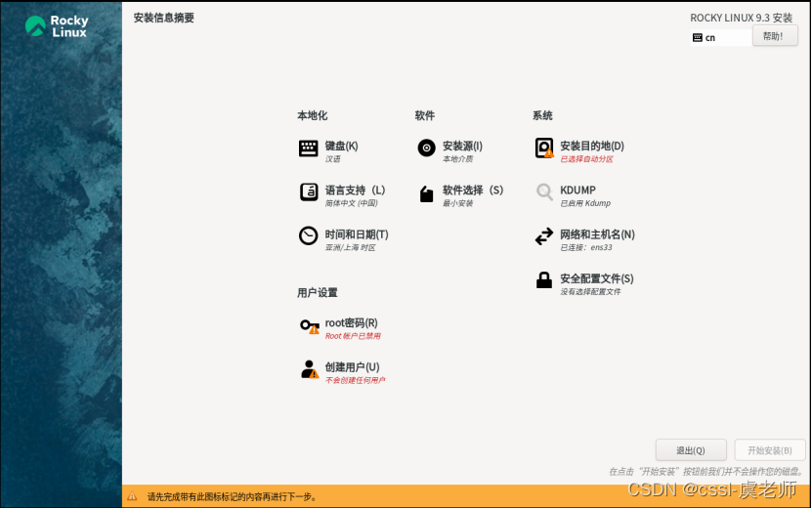812x509 pixels.
Task: Open the 键盘(K) settings label
Action: (x=341, y=146)
